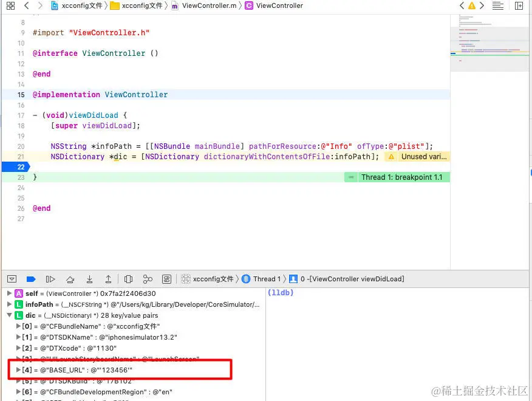Expand dic entry [0] CFBundleName
Image resolution: width=532 pixels, height=401 pixels.
(18, 326)
